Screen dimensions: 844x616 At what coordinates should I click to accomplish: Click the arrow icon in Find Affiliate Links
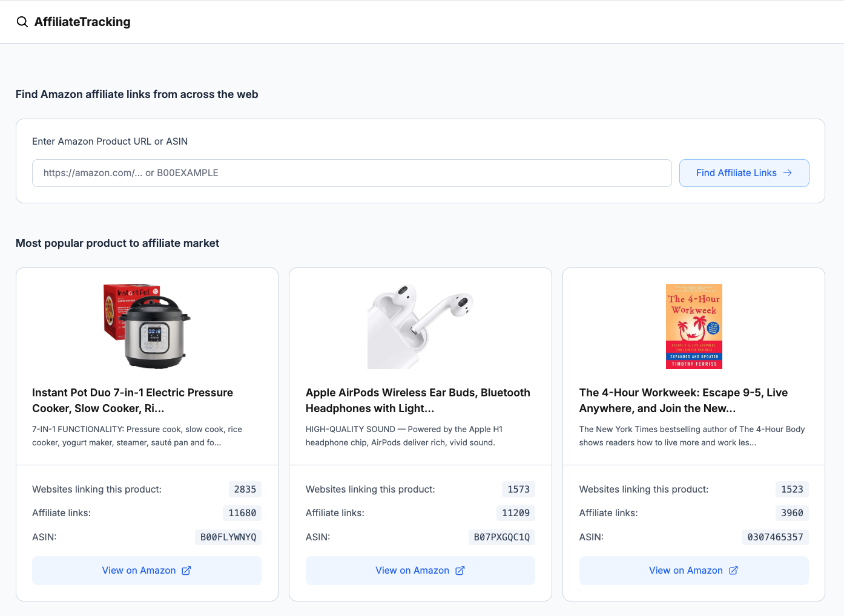pyautogui.click(x=788, y=173)
